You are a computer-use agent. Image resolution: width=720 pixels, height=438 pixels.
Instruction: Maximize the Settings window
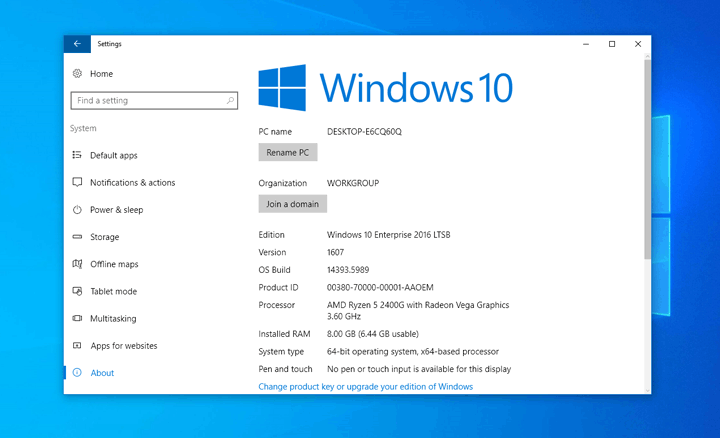(x=612, y=44)
